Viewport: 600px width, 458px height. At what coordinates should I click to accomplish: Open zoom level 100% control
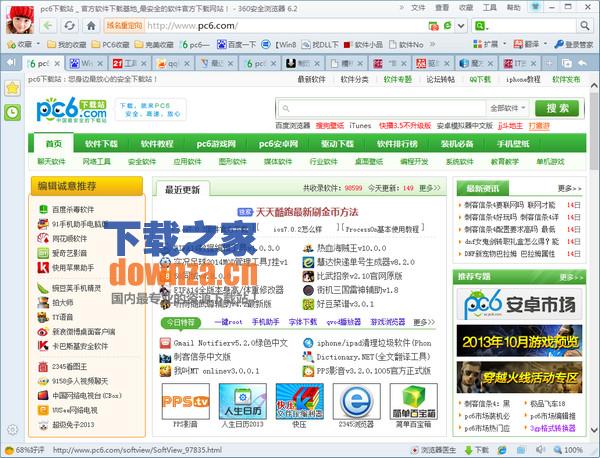click(x=568, y=450)
